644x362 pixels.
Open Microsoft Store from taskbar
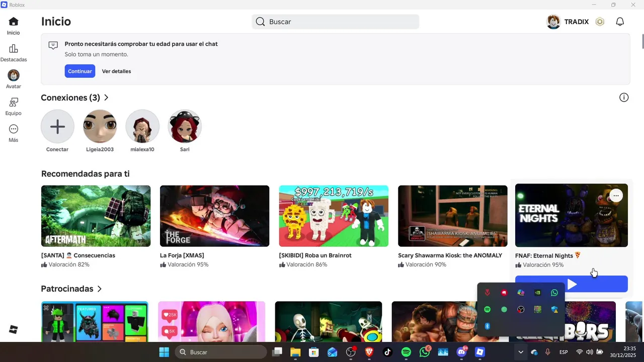click(x=313, y=352)
